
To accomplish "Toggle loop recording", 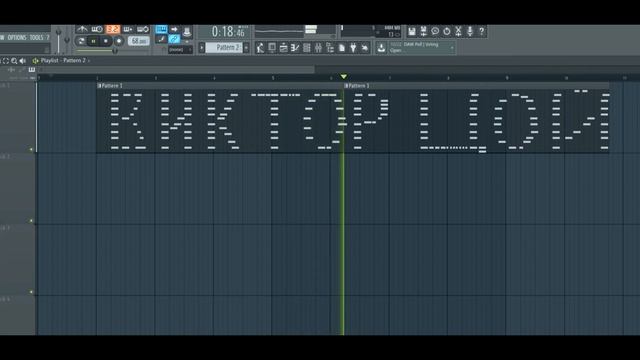I will pyautogui.click(x=143, y=29).
